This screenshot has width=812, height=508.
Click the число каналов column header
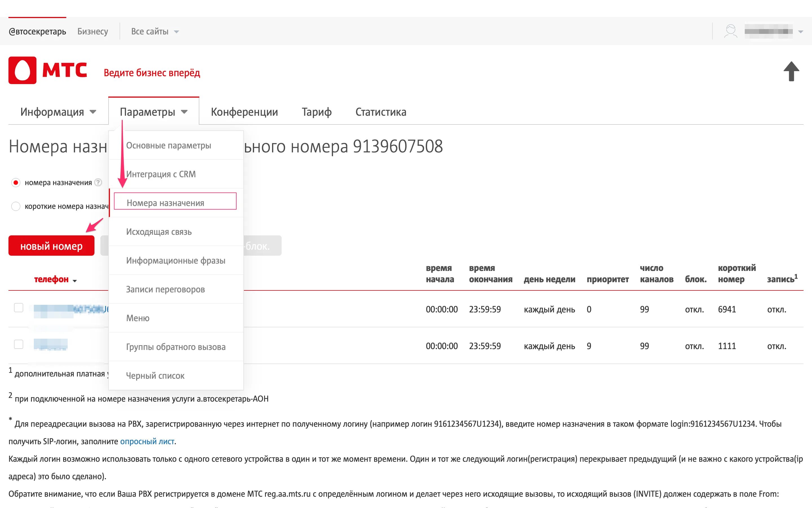click(x=657, y=273)
